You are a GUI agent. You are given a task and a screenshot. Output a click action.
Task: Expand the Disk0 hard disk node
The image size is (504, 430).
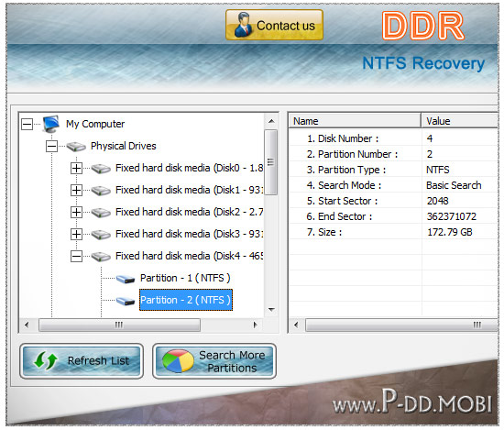[76, 168]
